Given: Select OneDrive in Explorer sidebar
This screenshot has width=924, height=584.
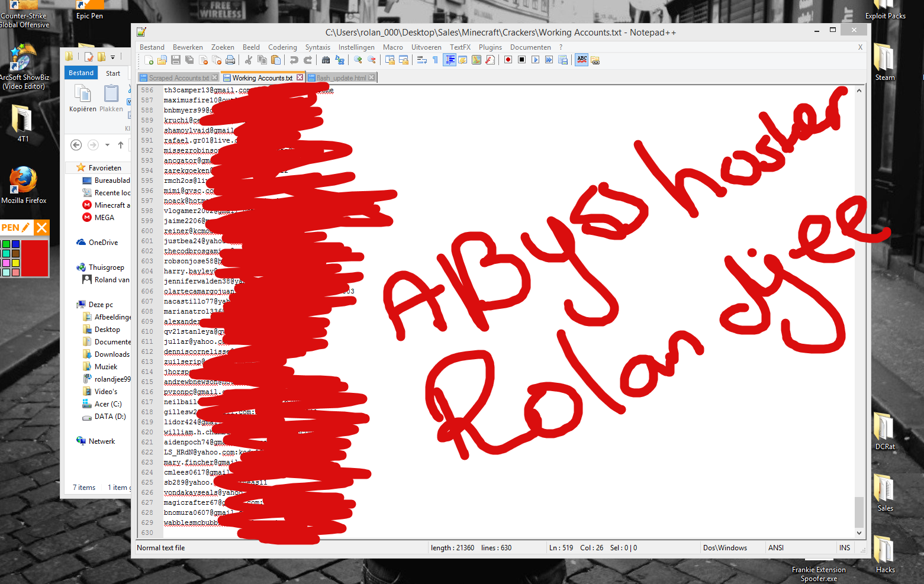Looking at the screenshot, I should (98, 243).
